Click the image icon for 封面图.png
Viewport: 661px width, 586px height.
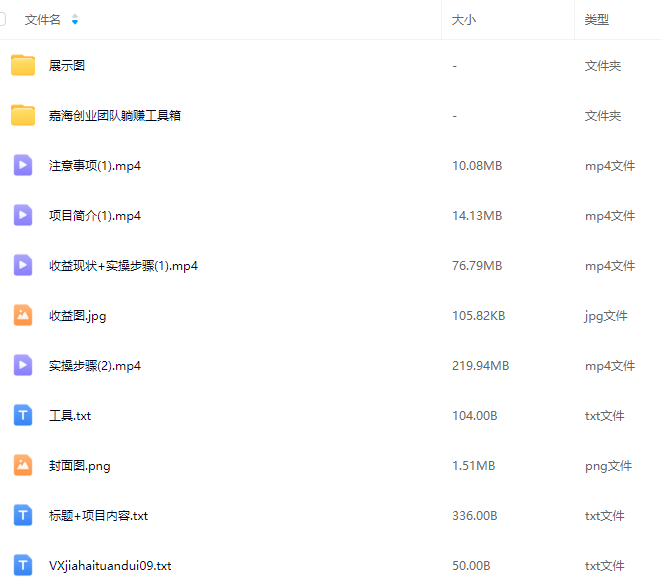[23, 466]
